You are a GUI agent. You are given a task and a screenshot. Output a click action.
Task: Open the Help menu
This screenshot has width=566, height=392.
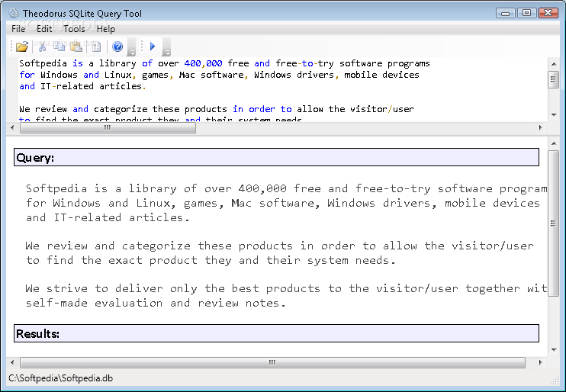[106, 29]
